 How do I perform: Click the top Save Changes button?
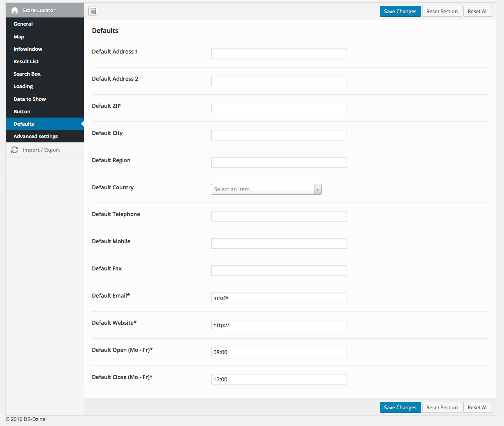pos(400,11)
